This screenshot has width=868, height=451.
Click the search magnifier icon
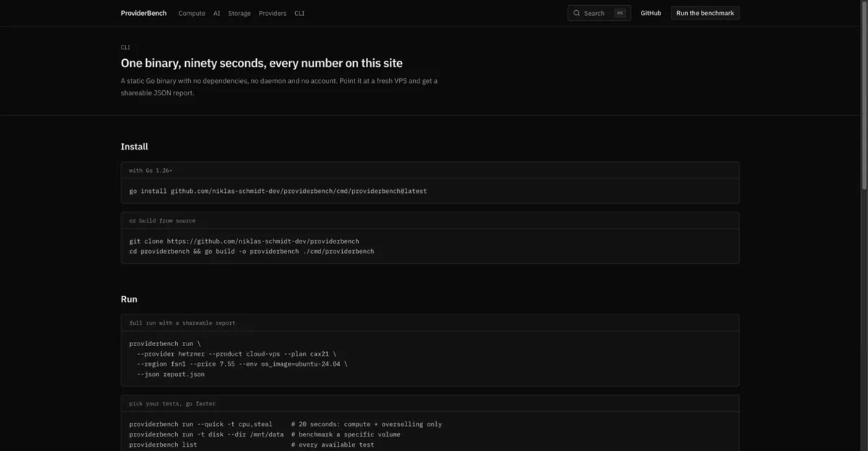coord(576,13)
